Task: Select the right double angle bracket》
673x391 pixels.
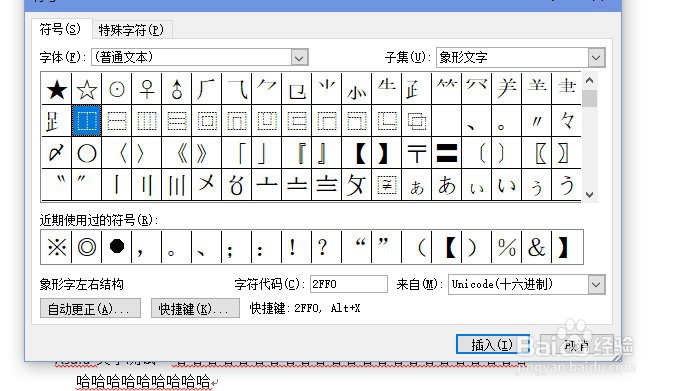Action: (x=207, y=153)
